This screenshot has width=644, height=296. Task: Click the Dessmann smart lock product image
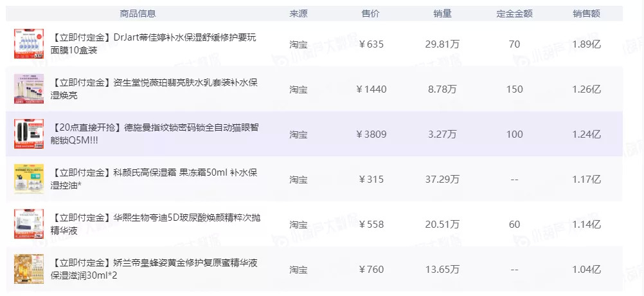coord(28,134)
